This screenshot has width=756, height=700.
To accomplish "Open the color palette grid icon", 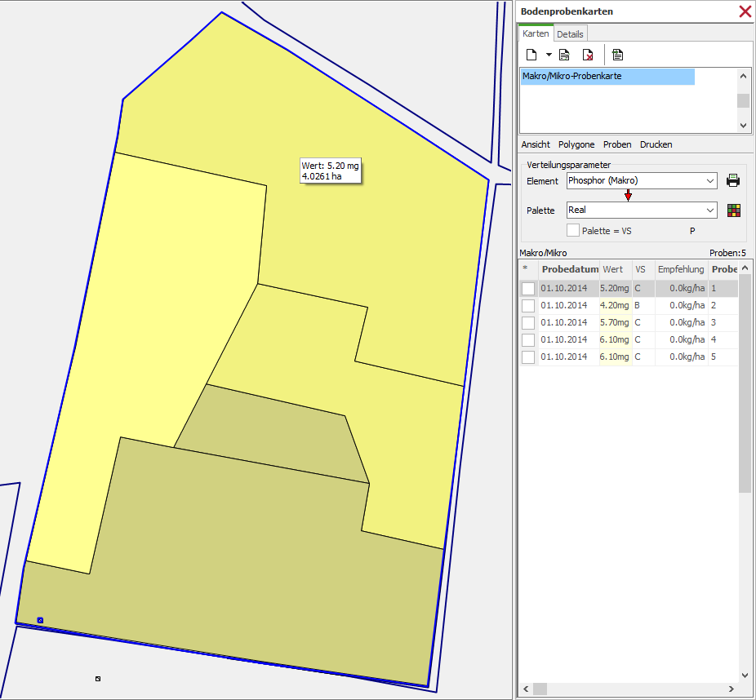I will pyautogui.click(x=733, y=210).
